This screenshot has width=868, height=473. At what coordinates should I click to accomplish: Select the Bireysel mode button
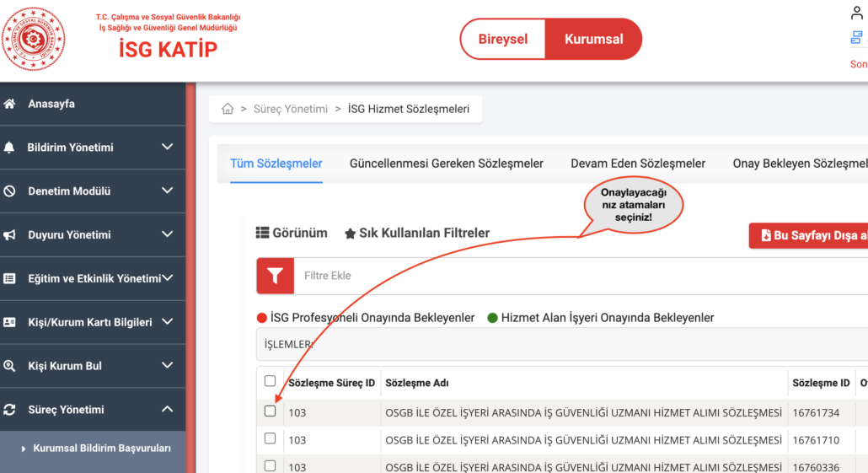[503, 40]
